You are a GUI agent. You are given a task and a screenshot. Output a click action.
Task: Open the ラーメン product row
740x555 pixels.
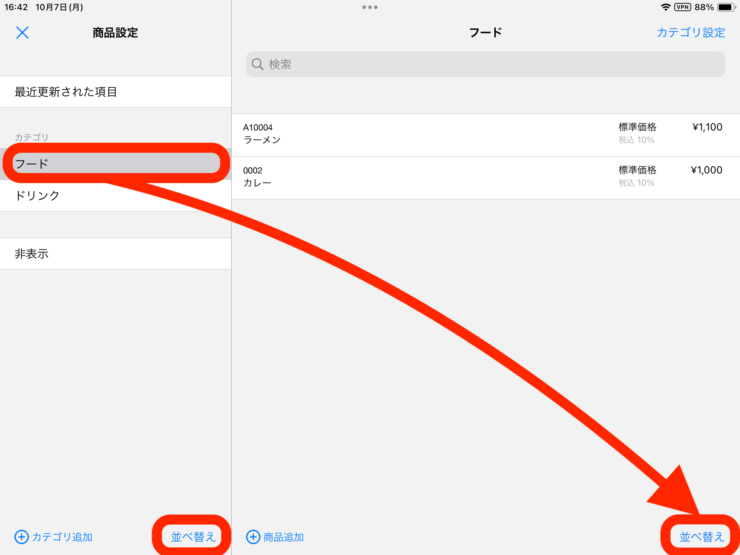pos(486,135)
